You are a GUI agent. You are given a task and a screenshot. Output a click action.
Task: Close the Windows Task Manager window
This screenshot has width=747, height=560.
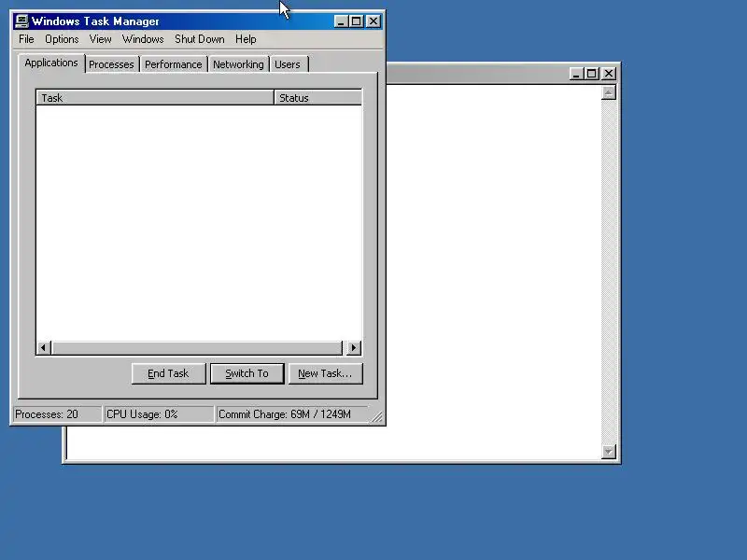tap(373, 21)
